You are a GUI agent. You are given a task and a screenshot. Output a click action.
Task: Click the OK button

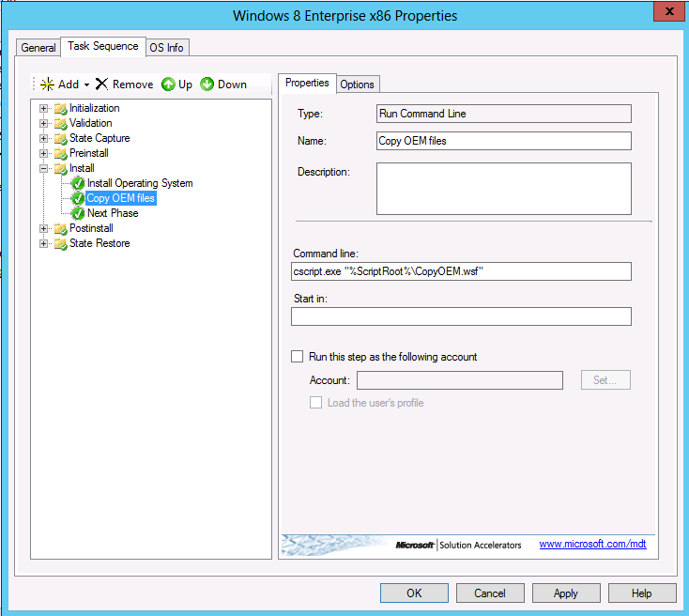(414, 593)
